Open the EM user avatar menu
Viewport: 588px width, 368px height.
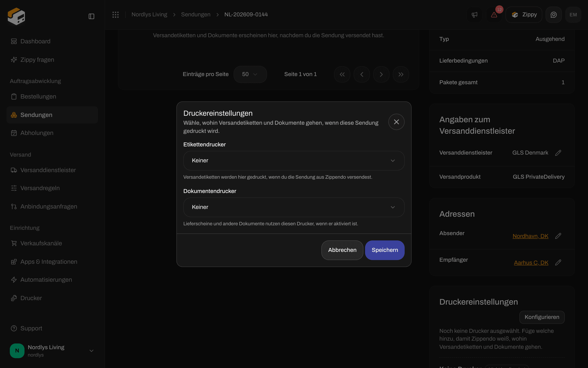(x=573, y=15)
